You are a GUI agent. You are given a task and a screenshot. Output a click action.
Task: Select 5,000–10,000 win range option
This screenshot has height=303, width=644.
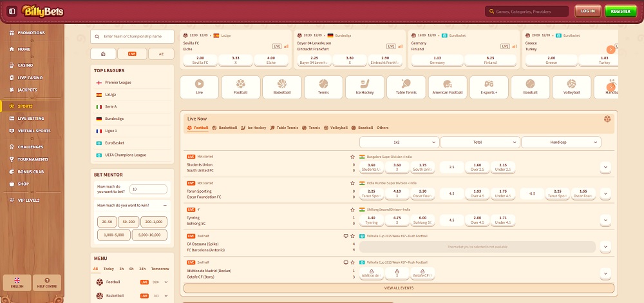click(149, 235)
